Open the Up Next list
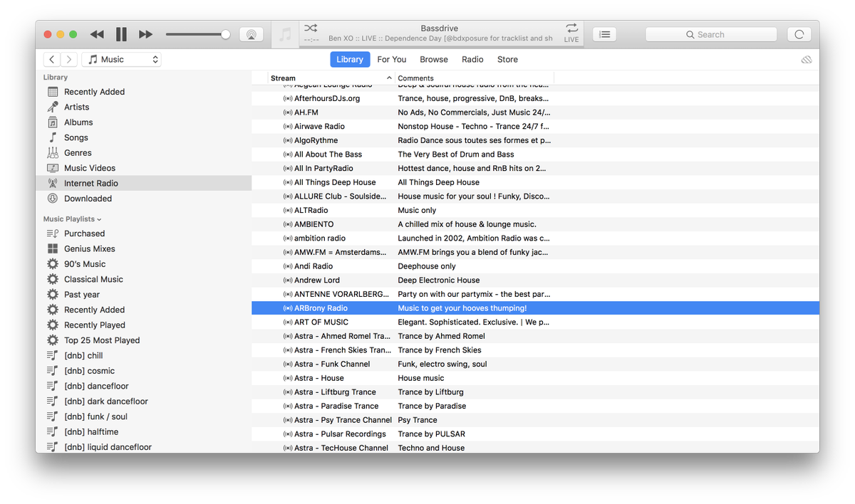 click(x=604, y=34)
